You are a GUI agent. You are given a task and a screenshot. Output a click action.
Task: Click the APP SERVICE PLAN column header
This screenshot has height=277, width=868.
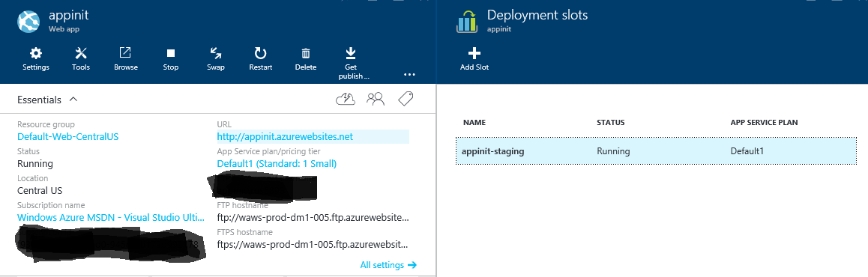764,122
